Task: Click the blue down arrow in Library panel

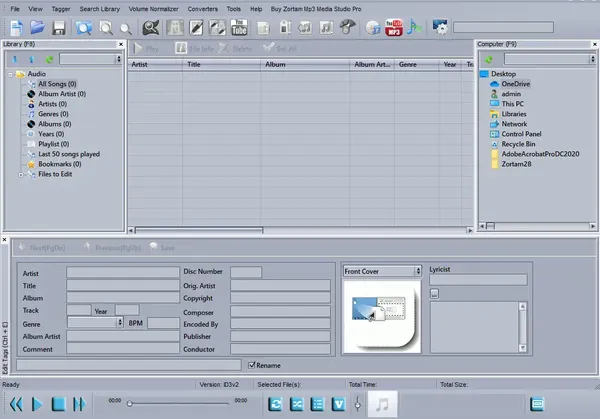Action: pos(15,59)
